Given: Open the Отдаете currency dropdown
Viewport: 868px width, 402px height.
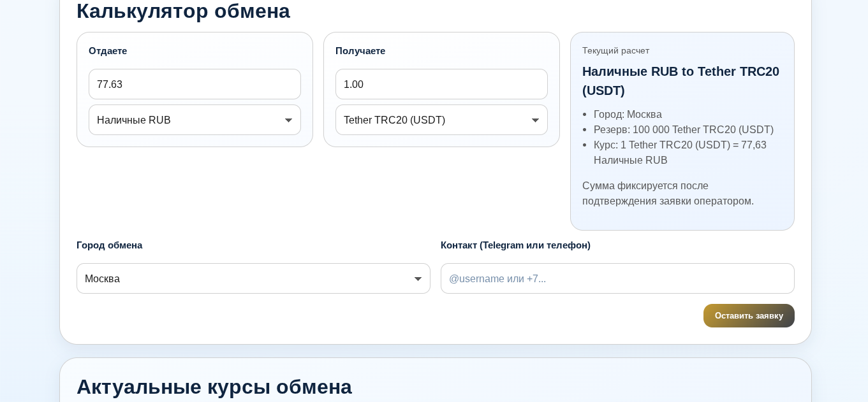Looking at the screenshot, I should (195, 120).
